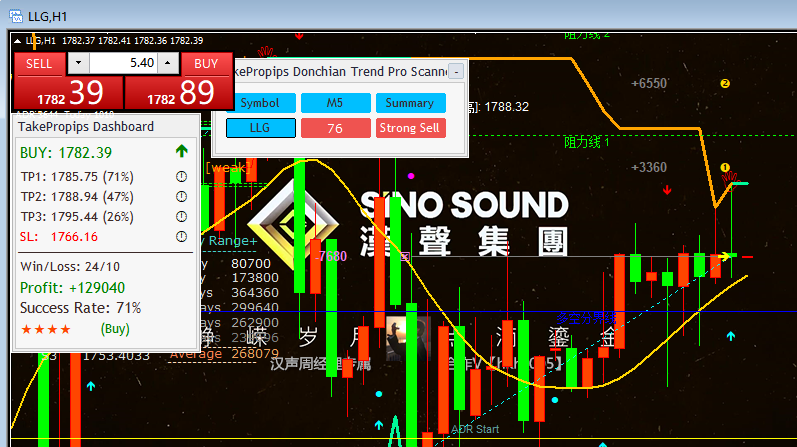Viewport: 797px width, 447px height.
Task: Click the Summary header button
Action: click(411, 103)
